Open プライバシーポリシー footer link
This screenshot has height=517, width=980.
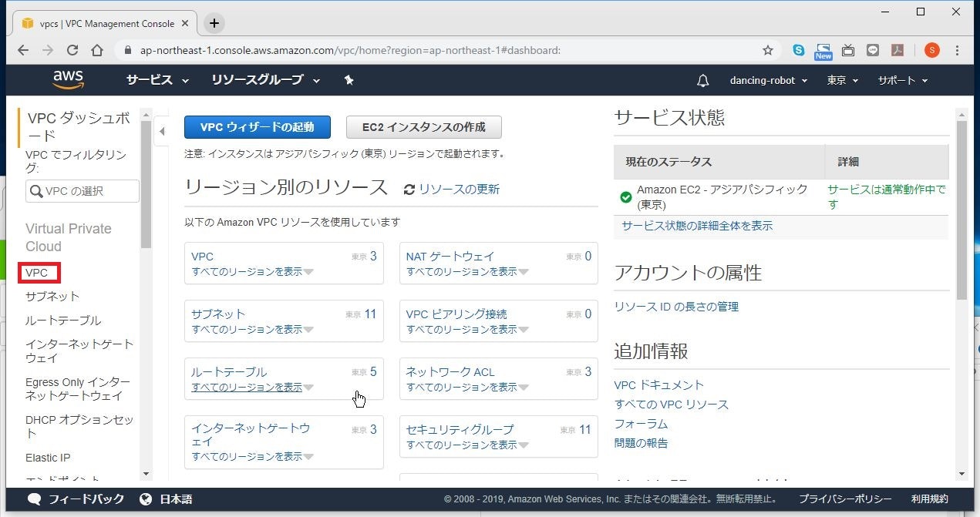coord(845,499)
